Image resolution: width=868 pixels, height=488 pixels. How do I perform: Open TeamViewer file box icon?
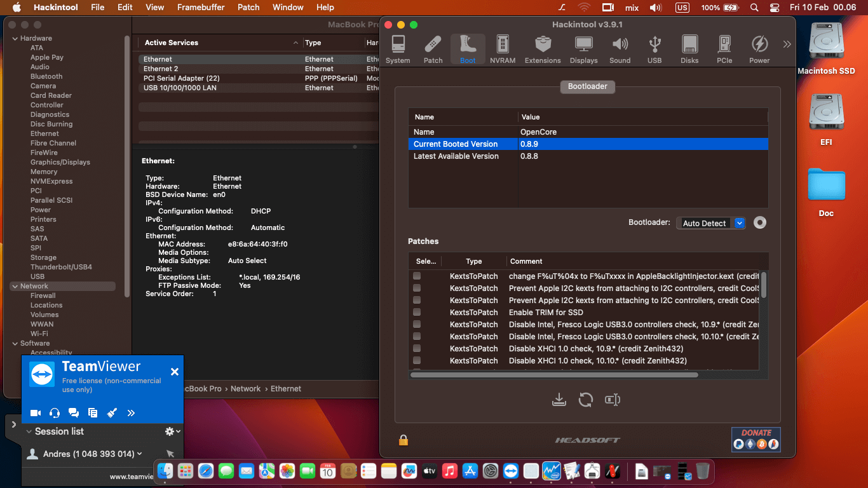(x=93, y=413)
